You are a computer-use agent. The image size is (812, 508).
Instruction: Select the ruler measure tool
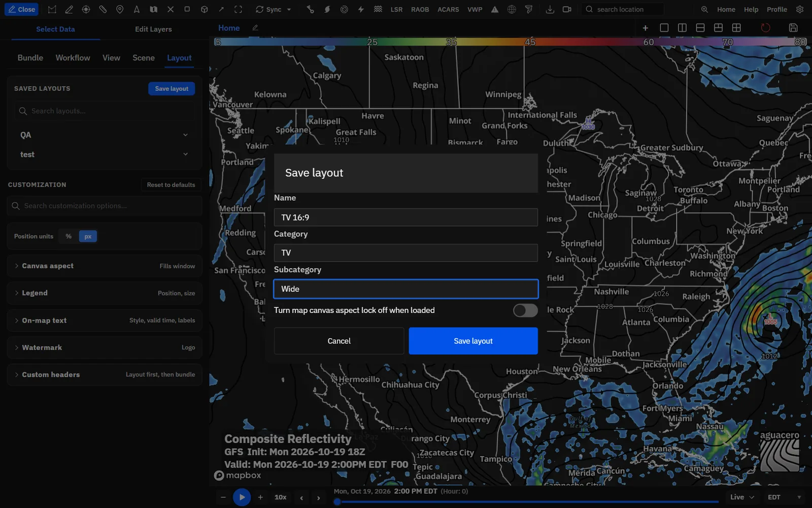[103, 9]
